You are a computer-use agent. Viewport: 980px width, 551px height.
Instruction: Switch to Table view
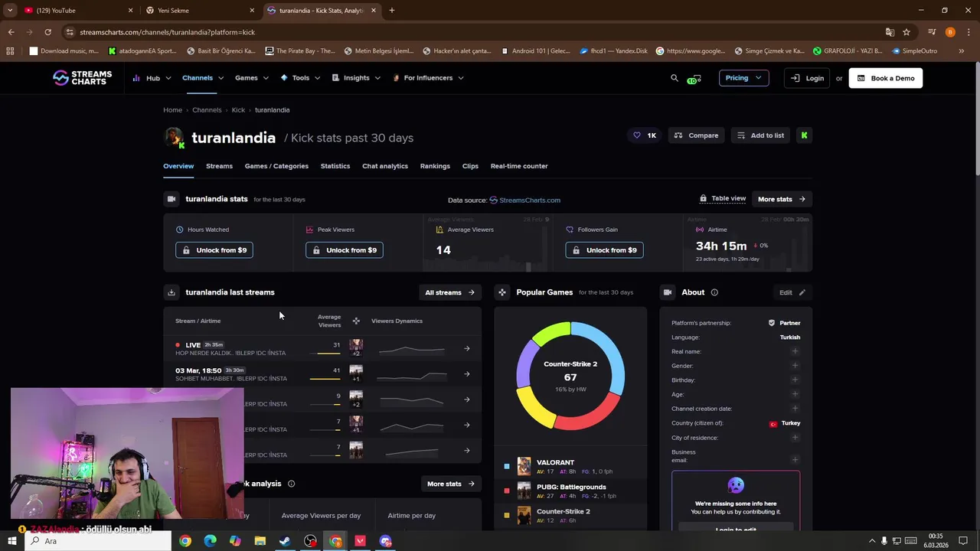click(x=723, y=198)
